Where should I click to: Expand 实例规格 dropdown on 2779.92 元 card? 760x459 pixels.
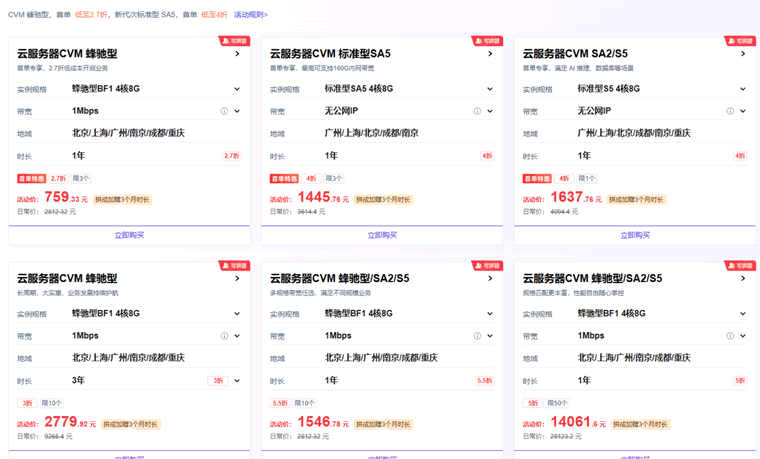tap(237, 314)
